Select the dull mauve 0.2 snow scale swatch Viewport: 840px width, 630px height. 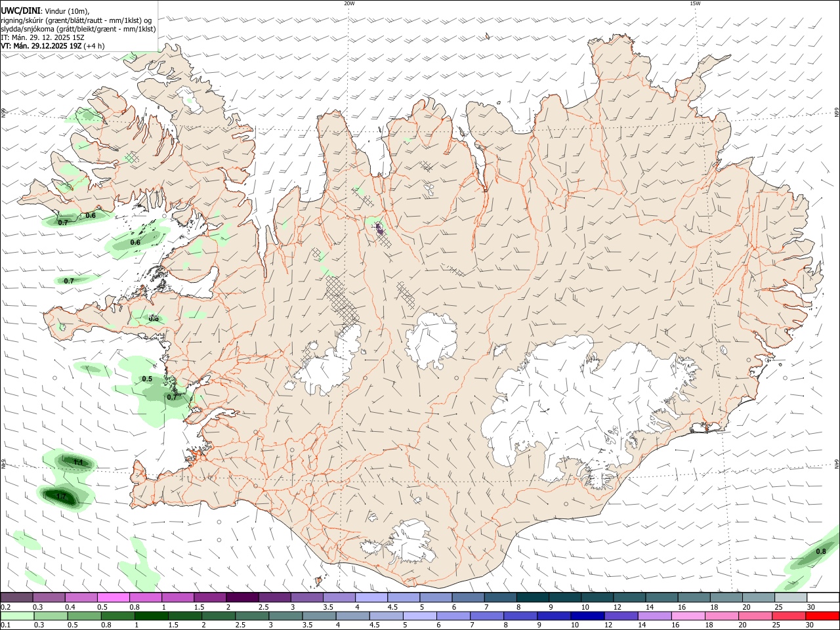click(x=16, y=597)
